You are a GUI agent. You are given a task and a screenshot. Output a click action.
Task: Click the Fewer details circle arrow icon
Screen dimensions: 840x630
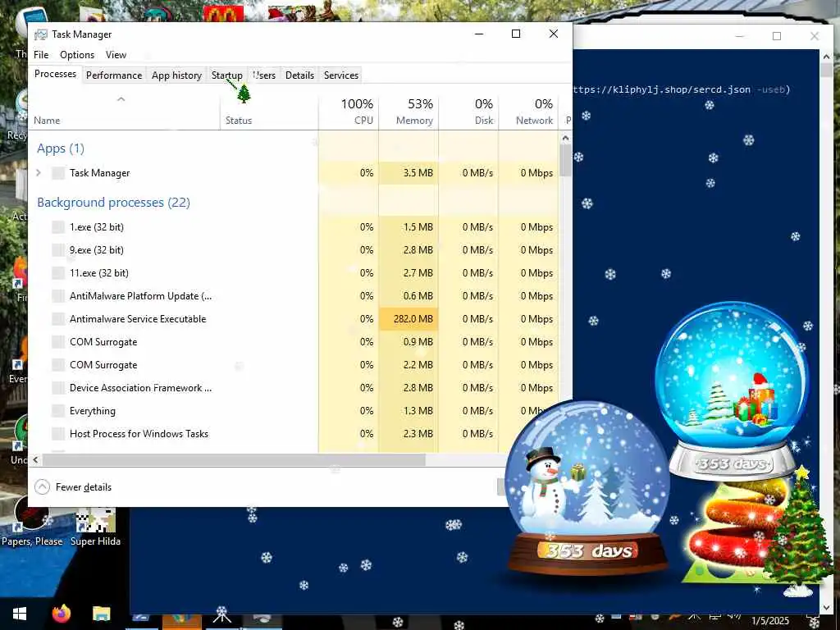pos(42,487)
